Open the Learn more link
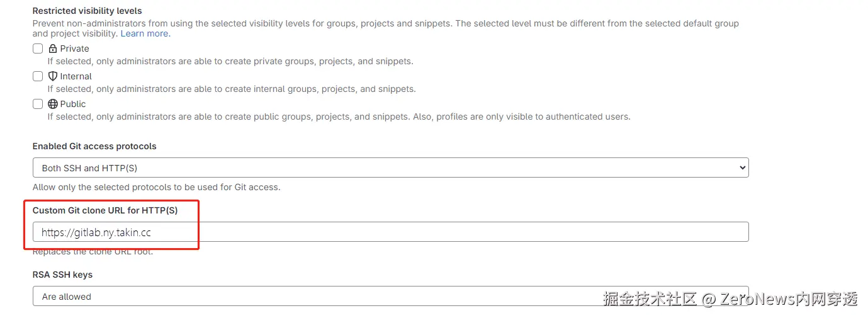This screenshot has width=868, height=318. pos(145,33)
